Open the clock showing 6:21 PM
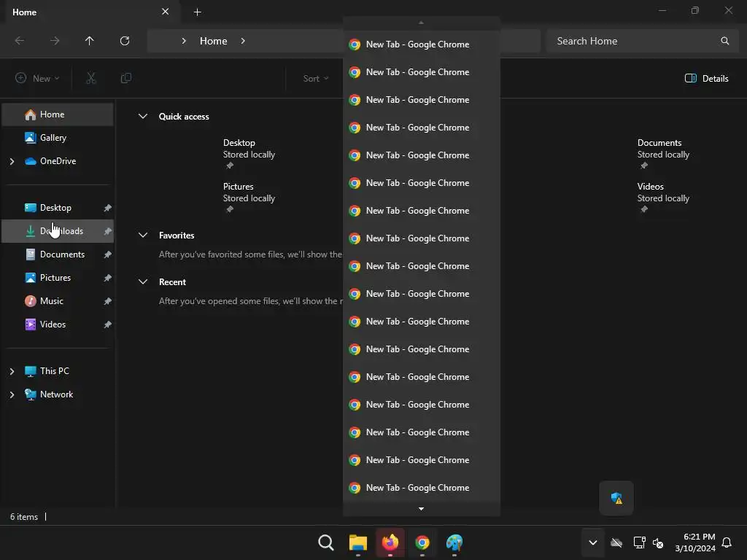Viewport: 747px width, 560px height. (x=695, y=542)
